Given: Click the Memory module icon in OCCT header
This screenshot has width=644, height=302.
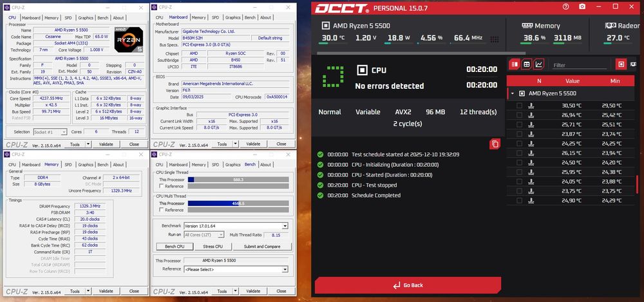Looking at the screenshot, I should pyautogui.click(x=527, y=26).
